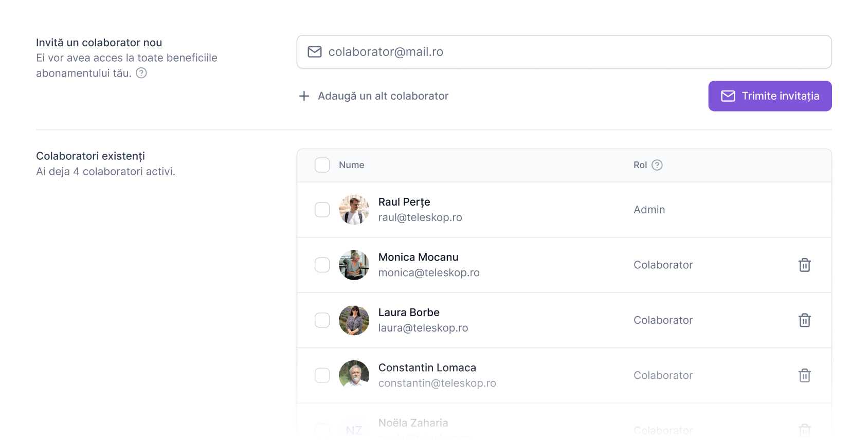
Task: Toggle the select-all checkbox in Nume header
Action: coord(322,165)
